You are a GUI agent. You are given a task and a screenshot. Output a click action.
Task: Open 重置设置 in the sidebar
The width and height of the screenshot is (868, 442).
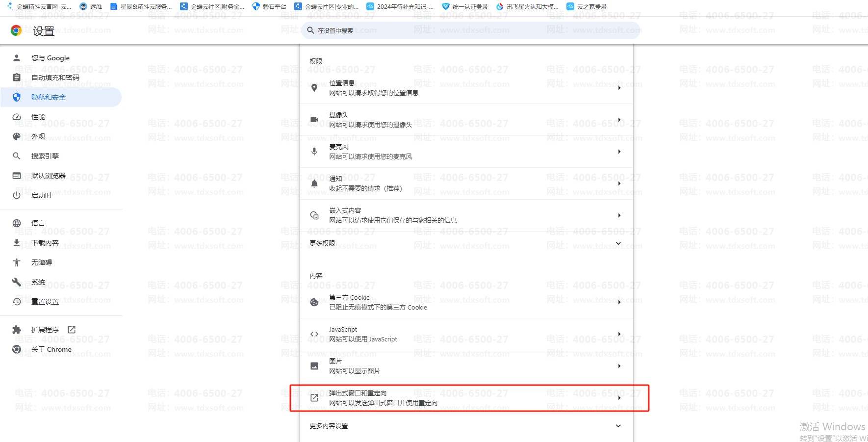tap(45, 302)
